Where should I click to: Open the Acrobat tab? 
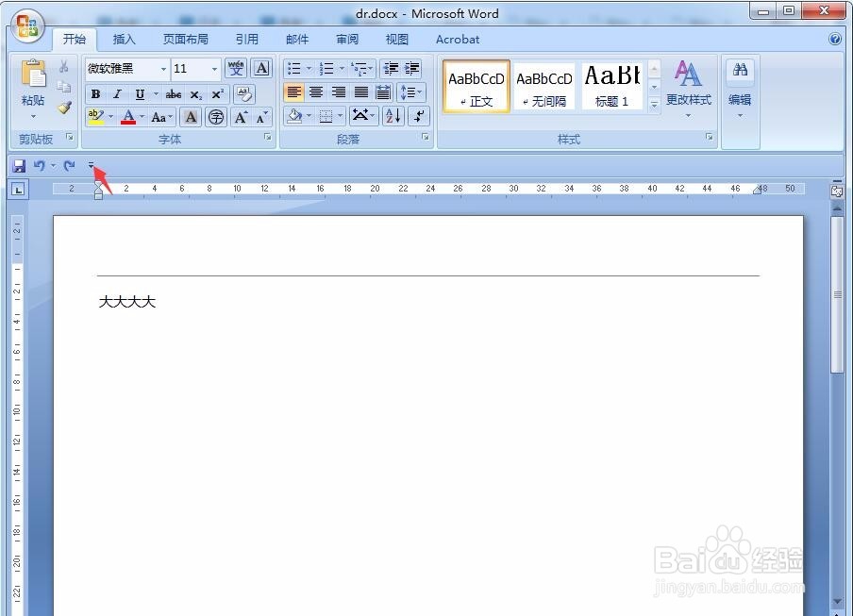(458, 39)
